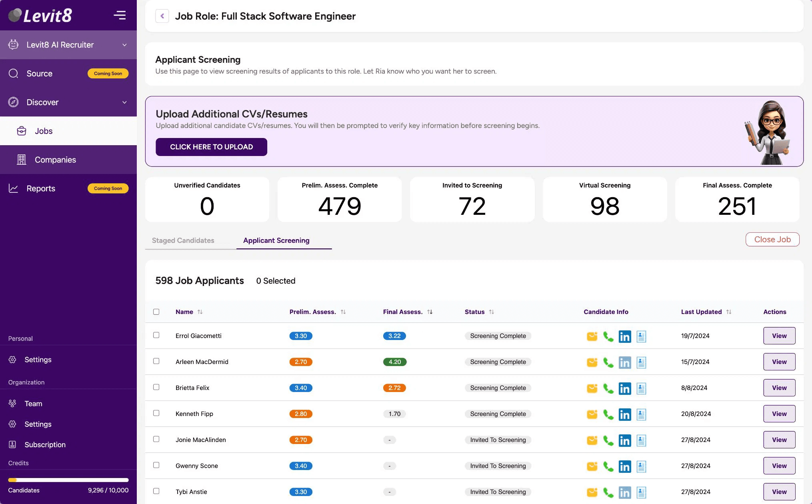
Task: Click the Virtual Screening stat card
Action: pyautogui.click(x=604, y=199)
